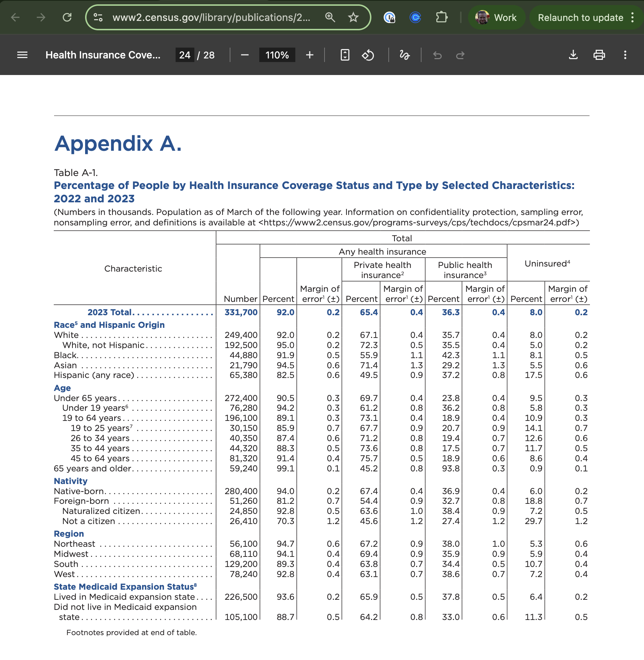Open the PDF sidebar hamburger menu
644x660 pixels.
pyautogui.click(x=22, y=55)
